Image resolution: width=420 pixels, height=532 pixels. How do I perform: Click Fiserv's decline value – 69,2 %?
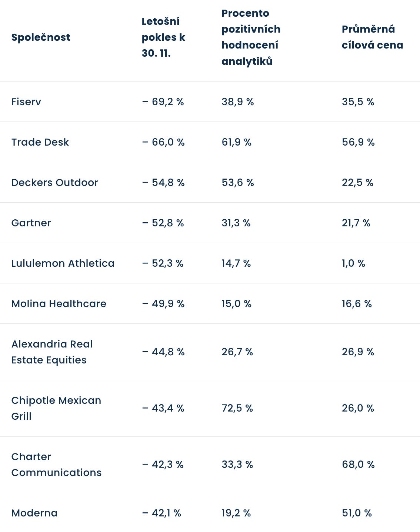pos(163,102)
